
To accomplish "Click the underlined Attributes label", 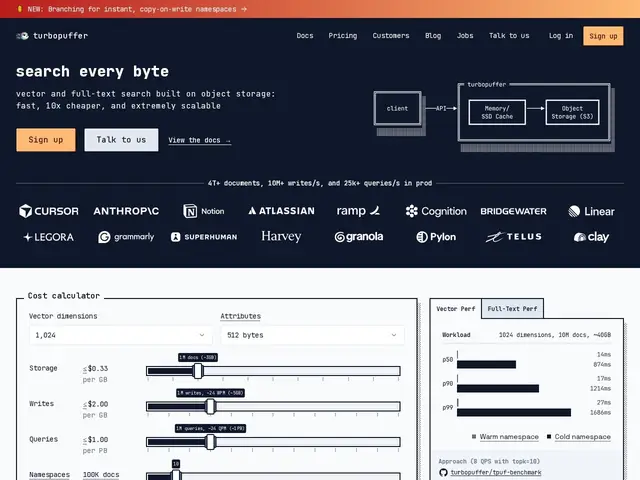I will 240,316.
